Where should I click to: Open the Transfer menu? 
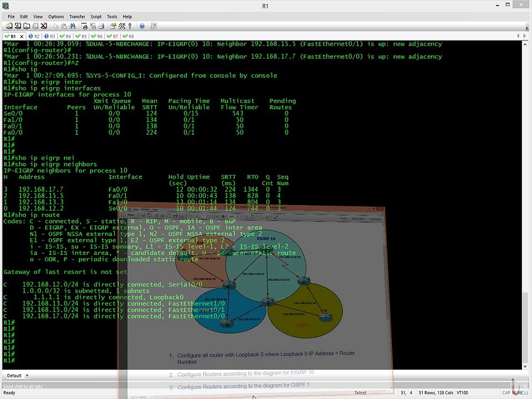(78, 17)
